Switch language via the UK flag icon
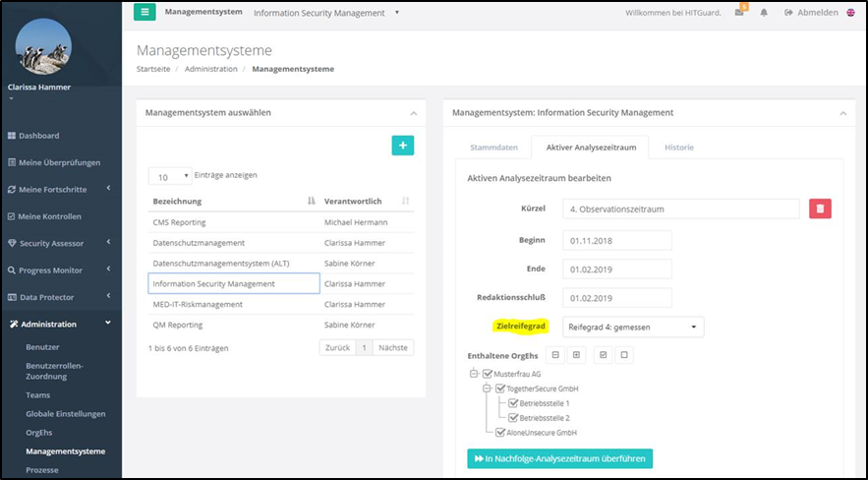This screenshot has height=480, width=868. 850,13
